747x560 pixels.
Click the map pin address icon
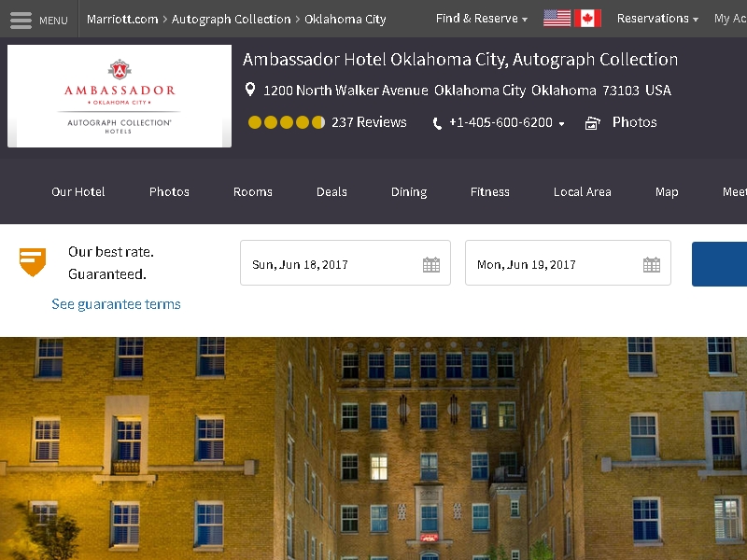click(x=250, y=89)
